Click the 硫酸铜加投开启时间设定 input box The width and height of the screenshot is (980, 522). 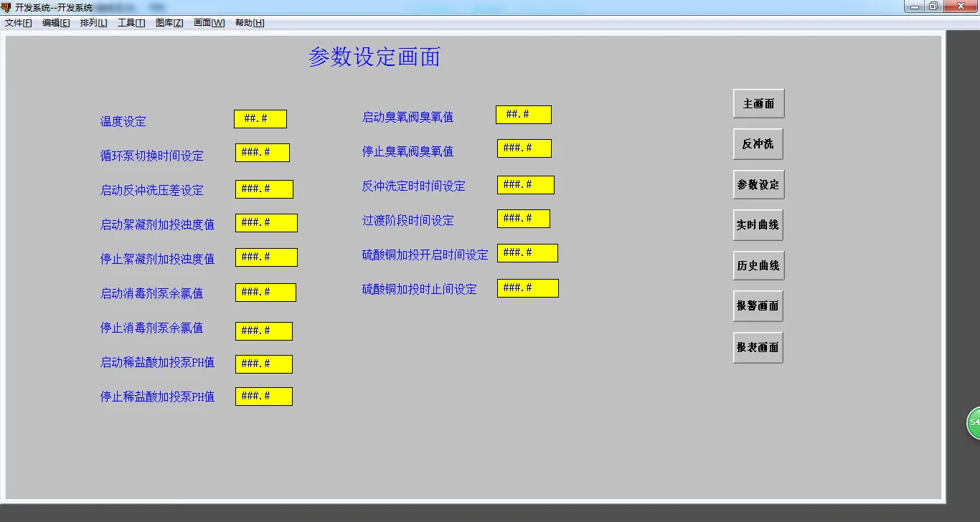527,252
